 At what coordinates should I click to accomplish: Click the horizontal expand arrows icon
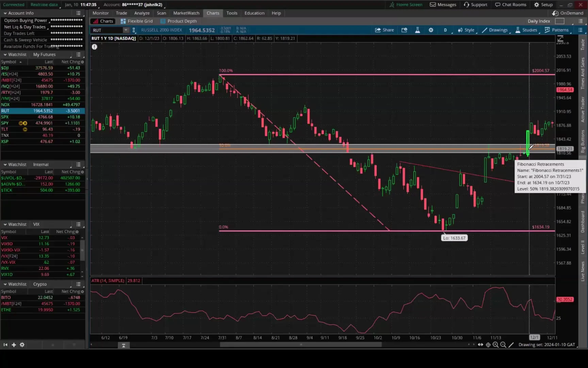point(480,345)
